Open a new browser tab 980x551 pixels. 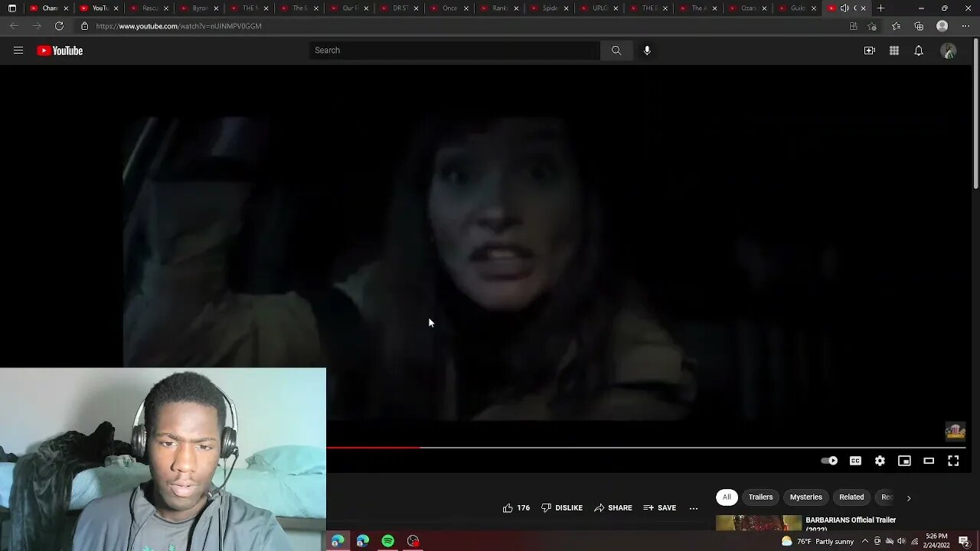click(x=880, y=8)
